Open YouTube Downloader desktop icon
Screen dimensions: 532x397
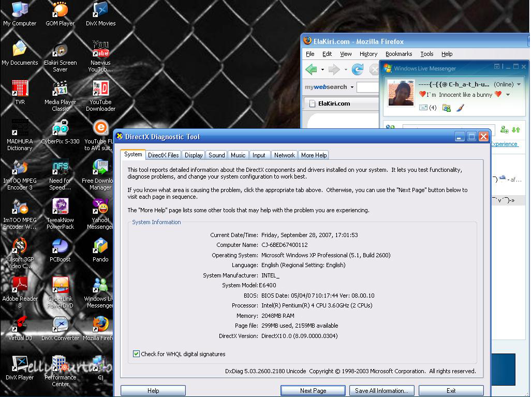click(x=100, y=96)
